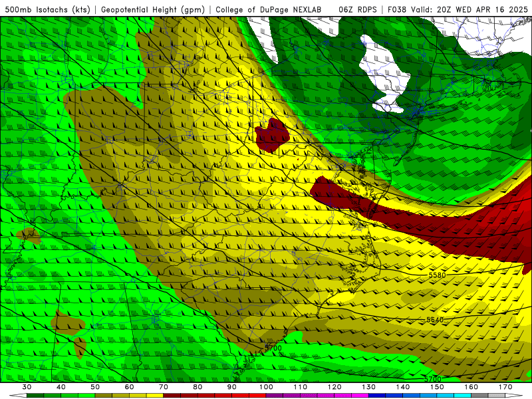Screen dimensions: 532x399
Task: Click the 40 knot value on the color scale
Action: point(61,387)
